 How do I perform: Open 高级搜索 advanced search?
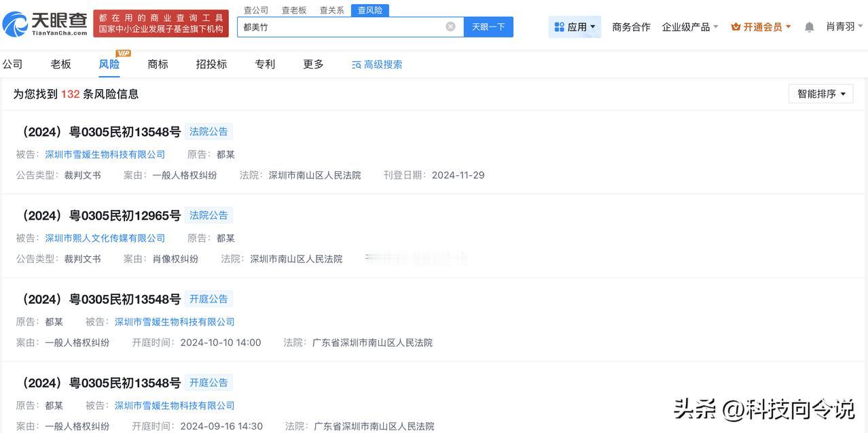coord(377,64)
